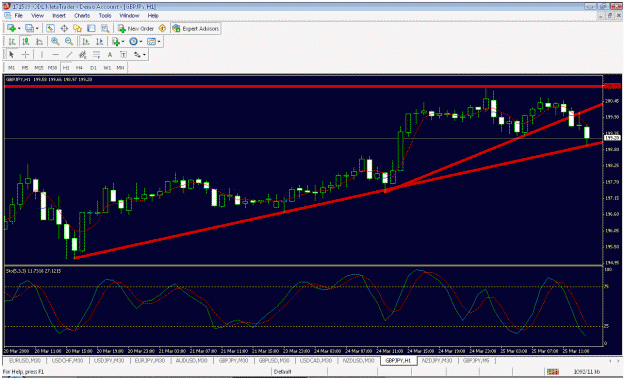The height and width of the screenshot is (378, 625).
Task: Switch timeframe to D1
Action: (93, 68)
